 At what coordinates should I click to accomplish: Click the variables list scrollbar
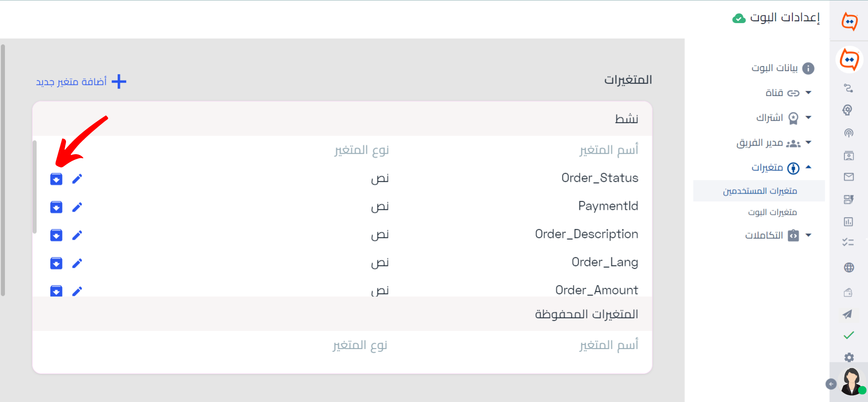(34, 187)
